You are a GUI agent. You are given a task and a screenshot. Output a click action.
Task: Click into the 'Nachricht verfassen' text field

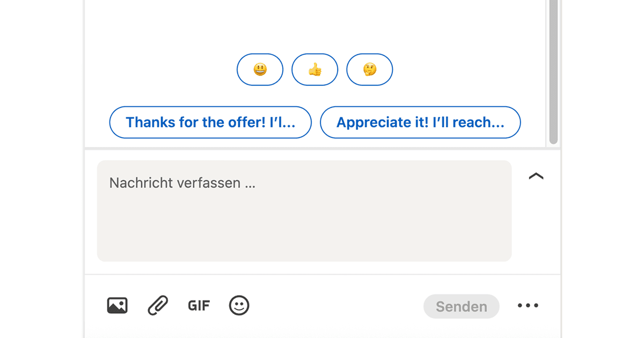(304, 210)
